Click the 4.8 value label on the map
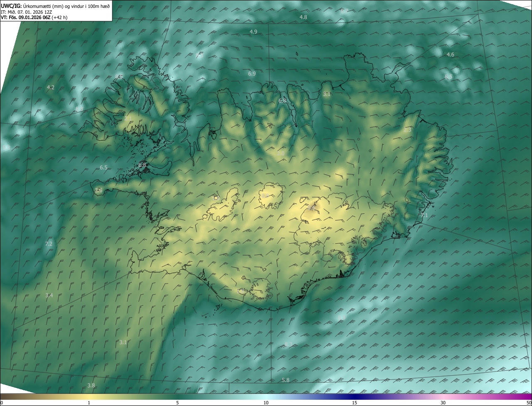 click(303, 17)
